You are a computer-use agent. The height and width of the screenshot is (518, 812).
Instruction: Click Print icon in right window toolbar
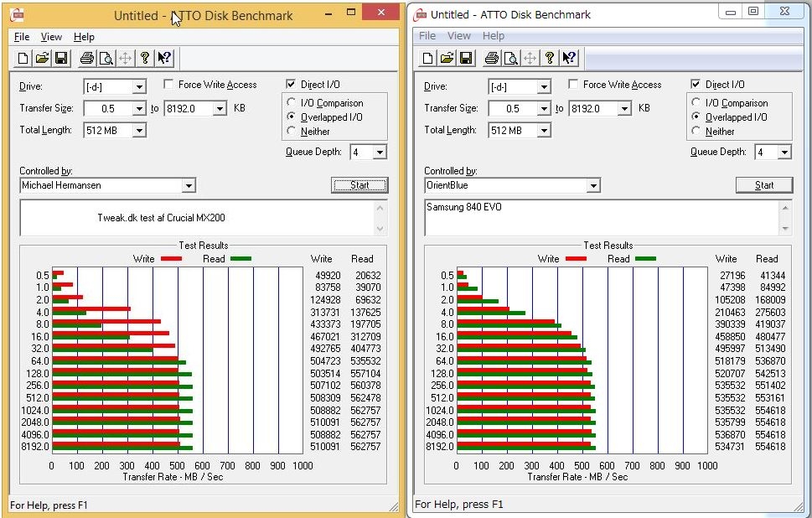point(491,58)
